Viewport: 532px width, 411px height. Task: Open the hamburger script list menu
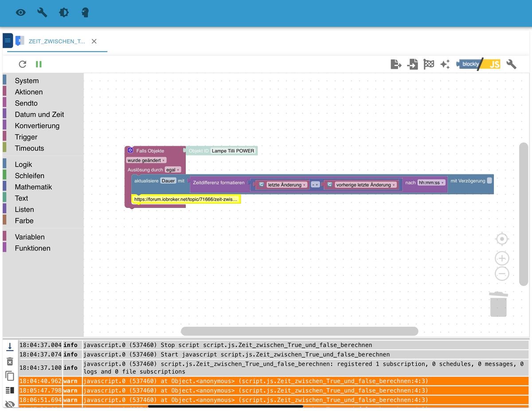[x=8, y=40]
